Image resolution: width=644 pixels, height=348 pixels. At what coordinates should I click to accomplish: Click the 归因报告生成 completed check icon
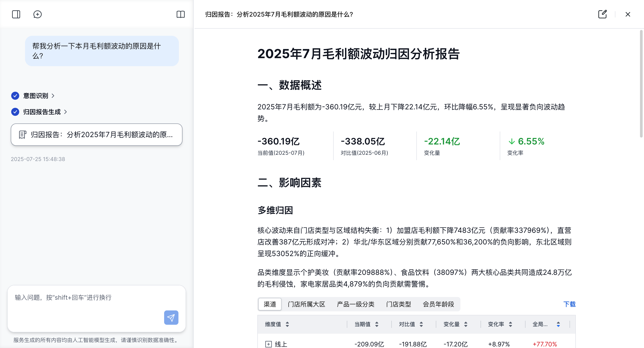(15, 112)
